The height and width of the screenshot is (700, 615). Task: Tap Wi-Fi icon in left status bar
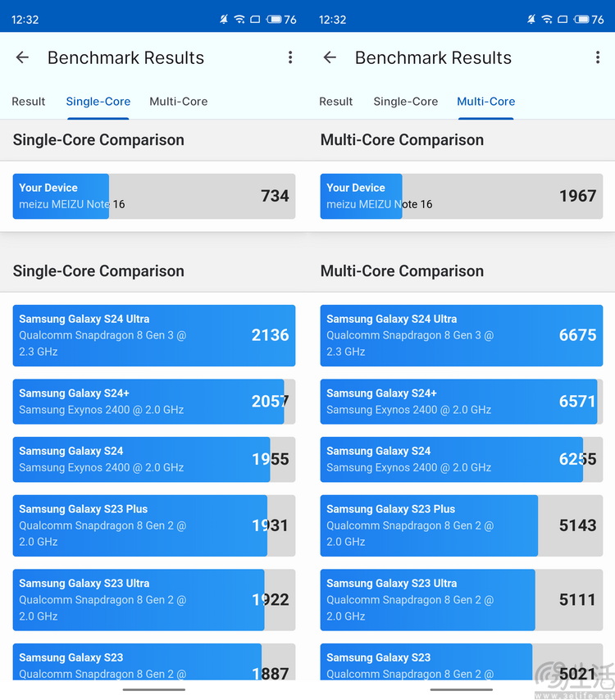(239, 19)
